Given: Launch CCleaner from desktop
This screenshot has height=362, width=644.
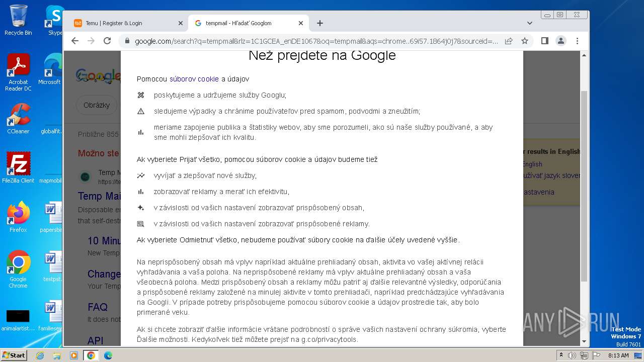Looking at the screenshot, I should click(18, 119).
